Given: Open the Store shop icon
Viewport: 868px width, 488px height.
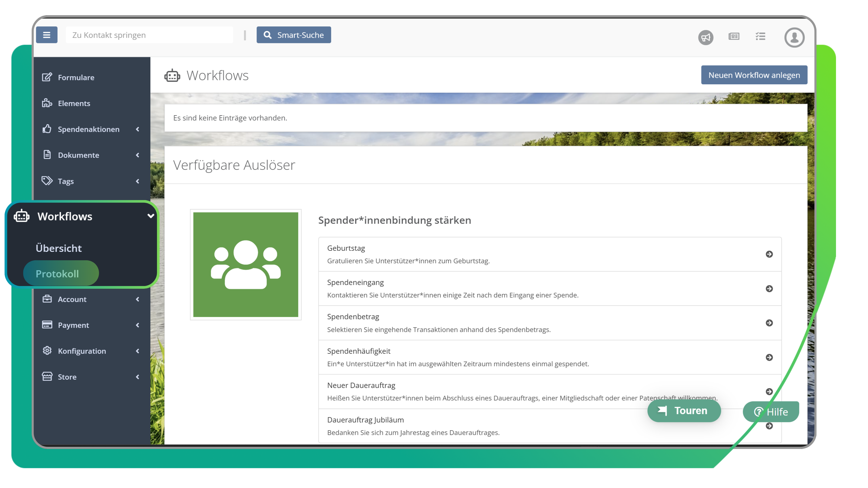Looking at the screenshot, I should 47,377.
